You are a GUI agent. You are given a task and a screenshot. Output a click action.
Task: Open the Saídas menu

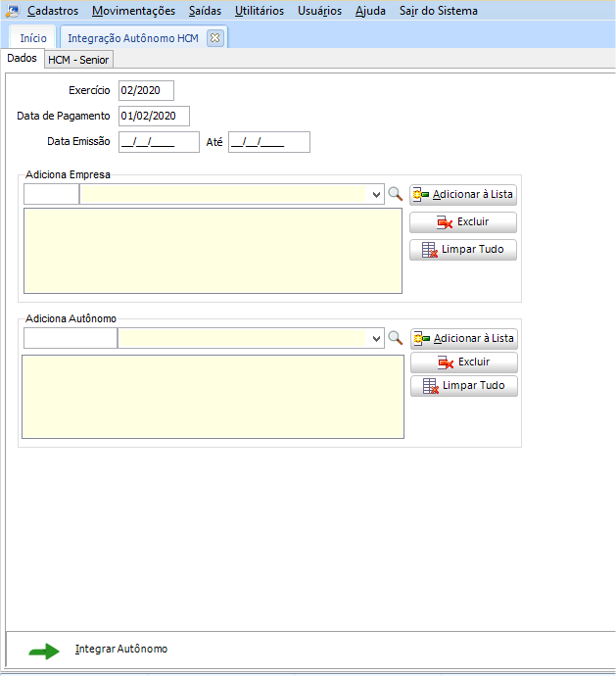point(205,11)
